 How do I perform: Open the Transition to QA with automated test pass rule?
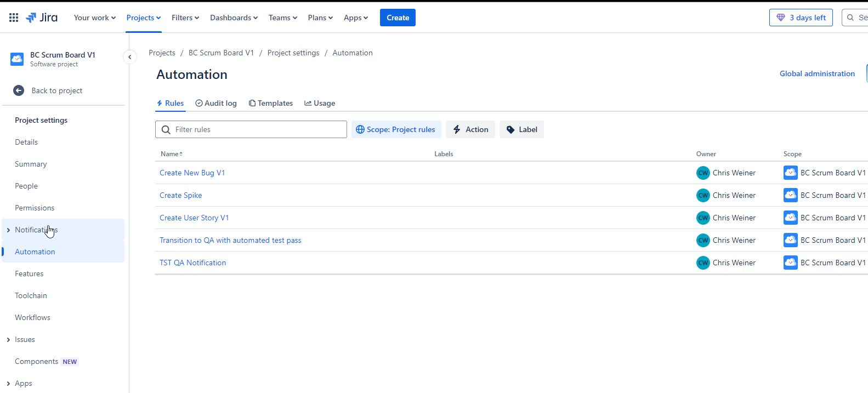(230, 240)
